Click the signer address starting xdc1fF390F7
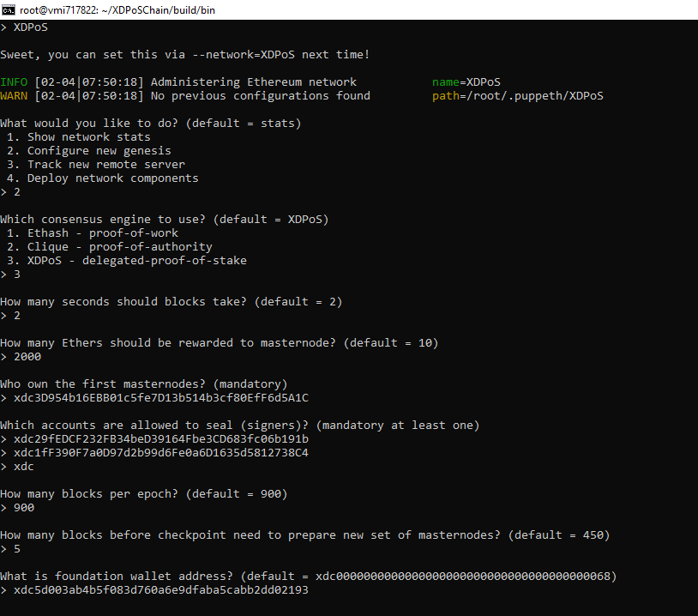Image resolution: width=698 pixels, height=616 pixels. (160, 453)
